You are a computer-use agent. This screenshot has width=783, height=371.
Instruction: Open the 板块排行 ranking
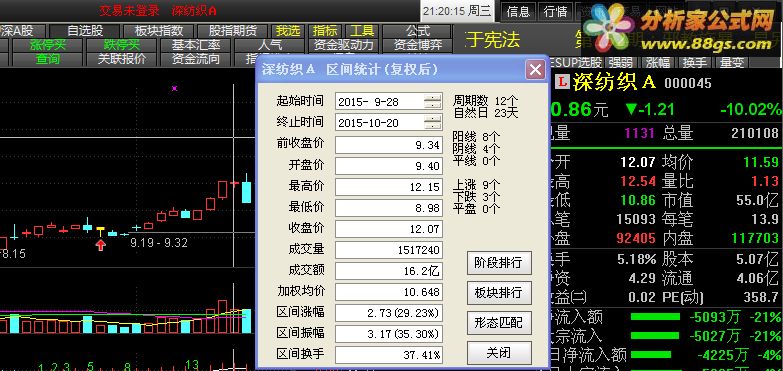point(499,293)
